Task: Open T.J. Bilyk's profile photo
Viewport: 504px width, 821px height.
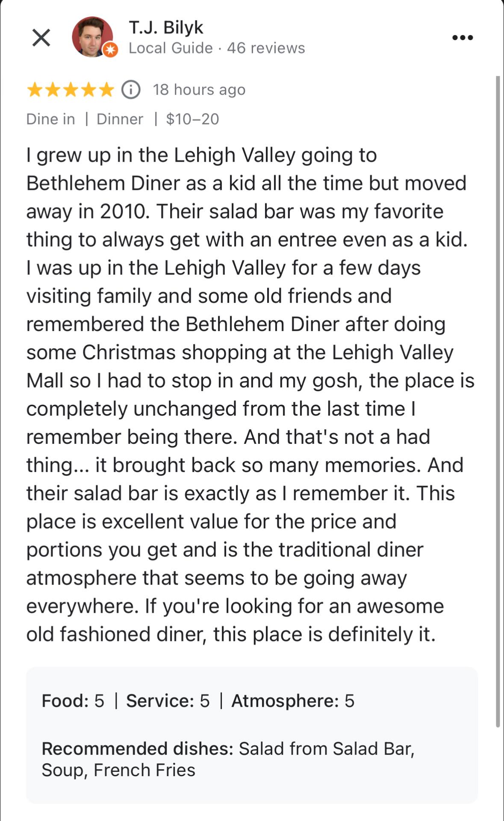Action: coord(92,37)
